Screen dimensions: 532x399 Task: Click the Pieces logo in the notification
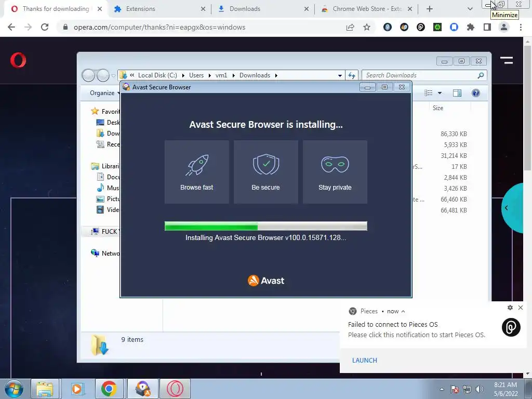pyautogui.click(x=511, y=327)
